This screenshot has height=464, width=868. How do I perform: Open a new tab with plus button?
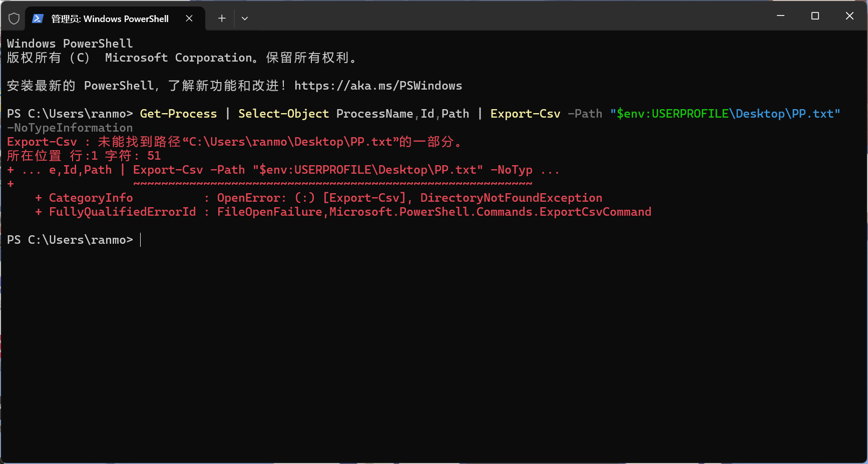[222, 19]
